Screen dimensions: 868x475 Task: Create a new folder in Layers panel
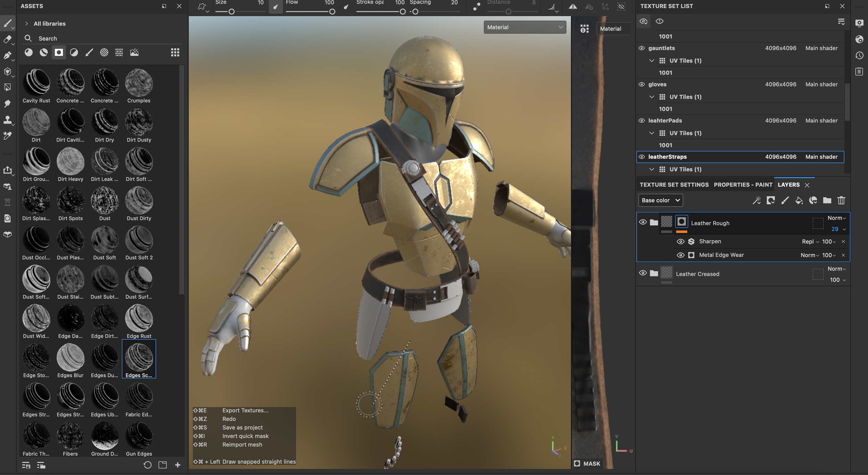(x=827, y=200)
